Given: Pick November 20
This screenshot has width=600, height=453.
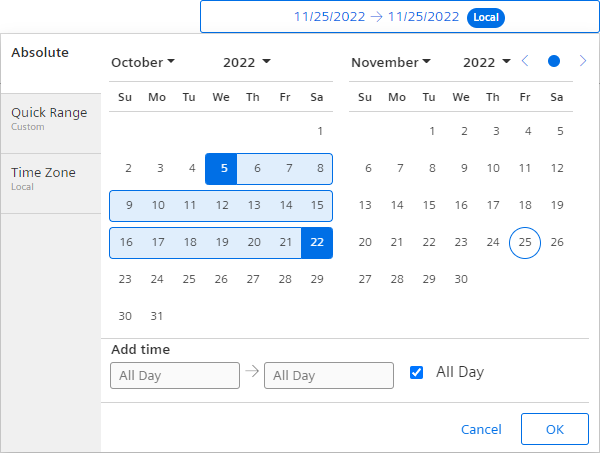Looking at the screenshot, I should point(365,243).
